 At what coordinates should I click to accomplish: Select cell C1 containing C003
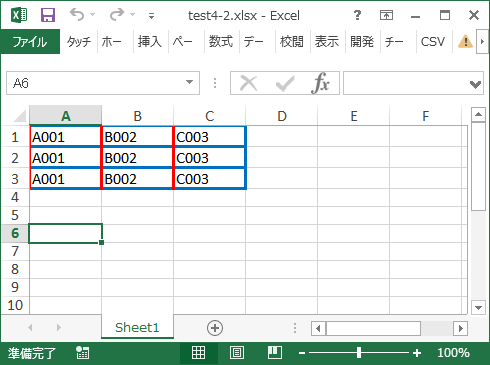tap(210, 137)
